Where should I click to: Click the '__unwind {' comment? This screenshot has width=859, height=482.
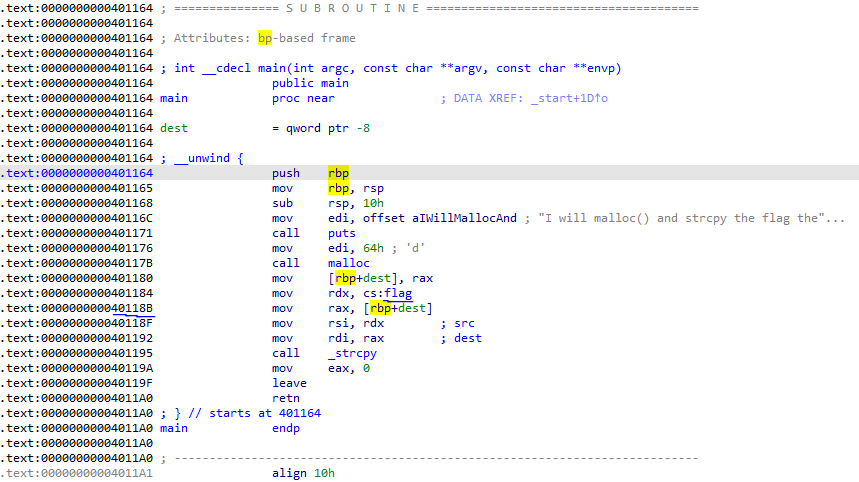202,158
